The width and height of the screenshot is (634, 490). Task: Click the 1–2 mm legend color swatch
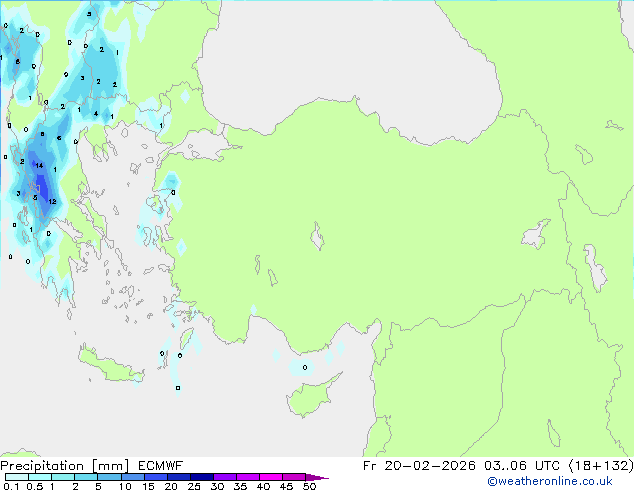pos(63,477)
